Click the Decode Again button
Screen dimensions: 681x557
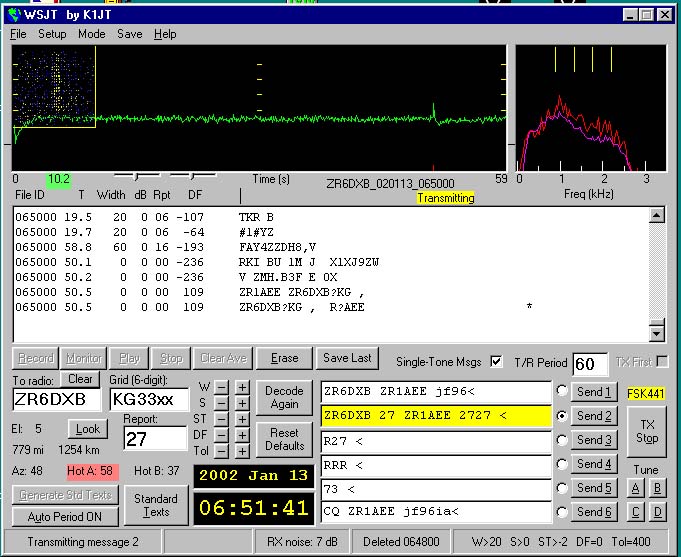[x=284, y=397]
